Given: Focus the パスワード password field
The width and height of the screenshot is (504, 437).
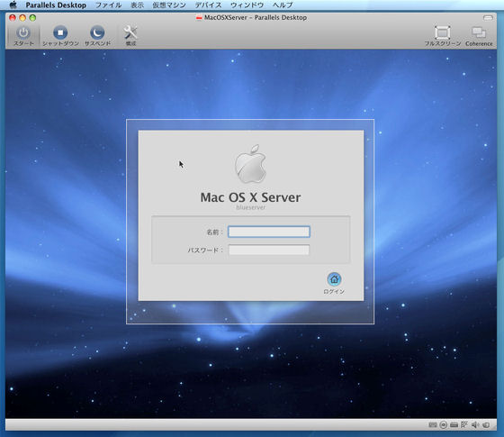Looking at the screenshot, I should (269, 250).
